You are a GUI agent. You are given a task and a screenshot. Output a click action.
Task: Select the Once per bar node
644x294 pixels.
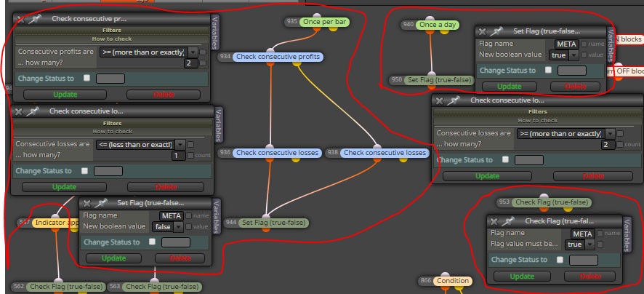click(x=324, y=22)
